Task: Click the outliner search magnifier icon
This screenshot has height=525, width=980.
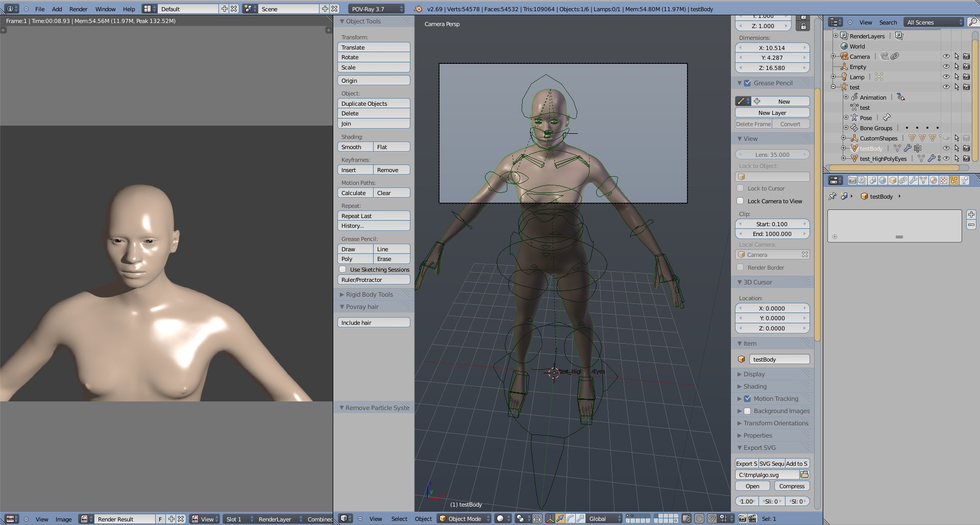Action: pyautogui.click(x=972, y=22)
